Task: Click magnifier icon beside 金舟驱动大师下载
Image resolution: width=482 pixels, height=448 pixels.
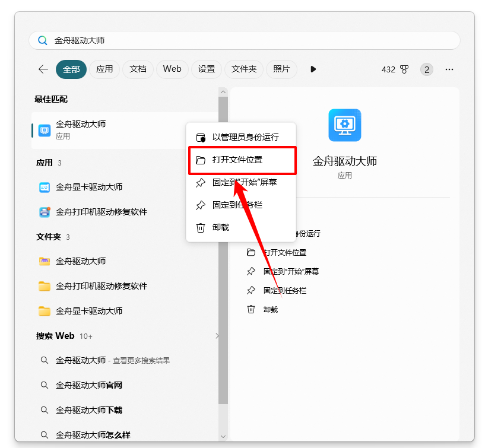Action: [x=45, y=410]
